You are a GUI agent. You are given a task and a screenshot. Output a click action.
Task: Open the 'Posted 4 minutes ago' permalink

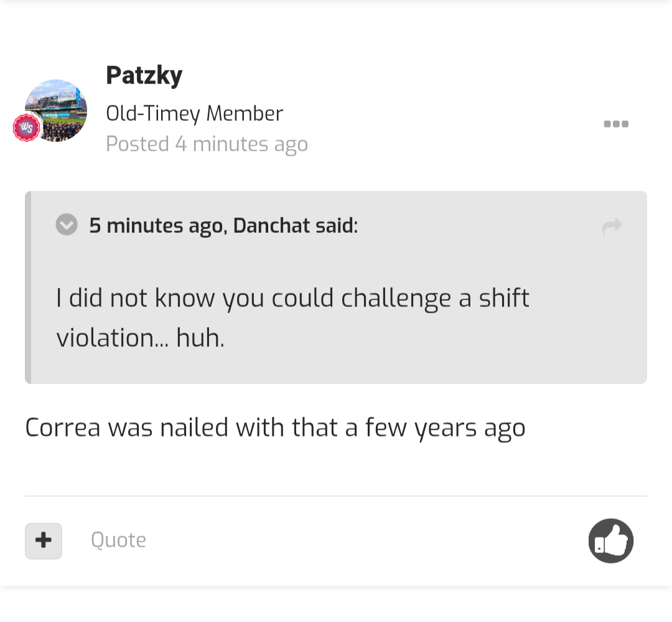pos(207,144)
